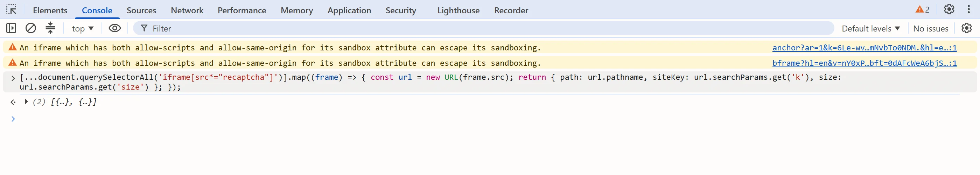Click the empty console prompt line
980x175 pixels.
(x=490, y=119)
